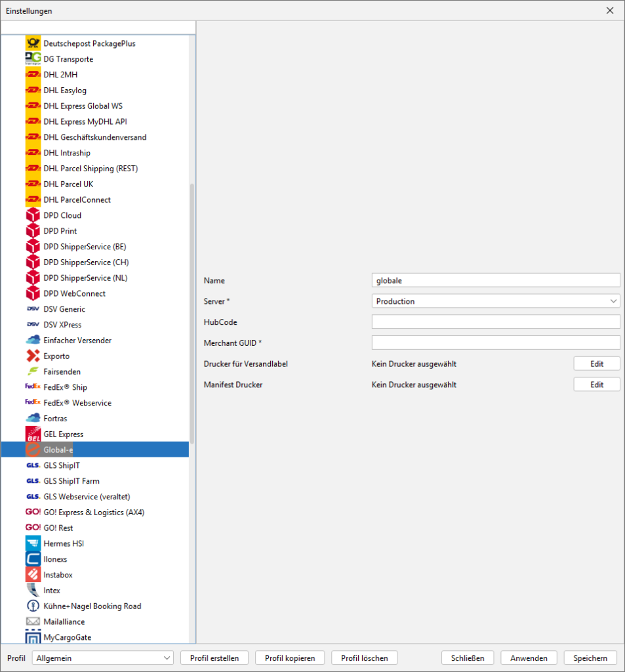Open the Profil dropdown showing Allgemein
Screen dimensions: 625x672
pos(102,658)
